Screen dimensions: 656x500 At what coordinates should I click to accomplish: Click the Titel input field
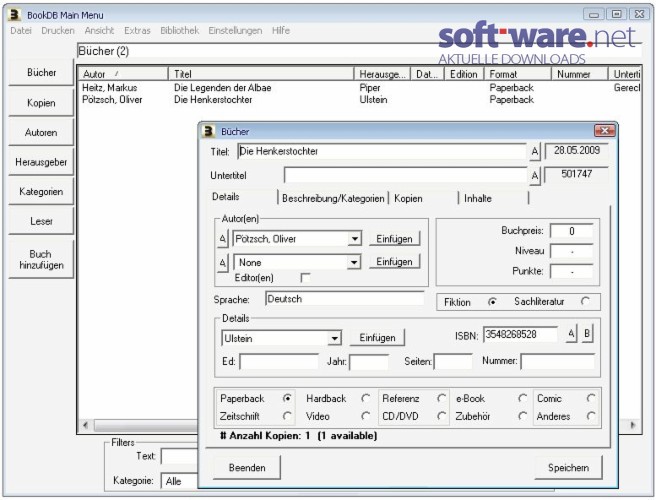[382, 151]
